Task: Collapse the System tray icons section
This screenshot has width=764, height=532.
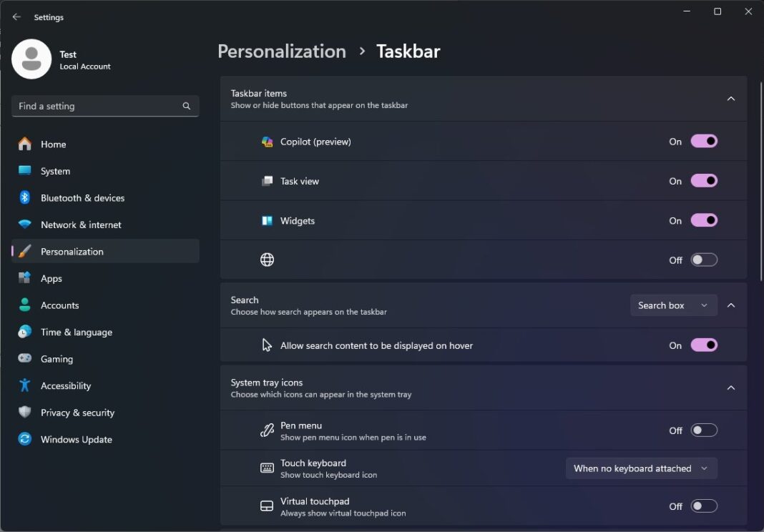Action: click(731, 387)
